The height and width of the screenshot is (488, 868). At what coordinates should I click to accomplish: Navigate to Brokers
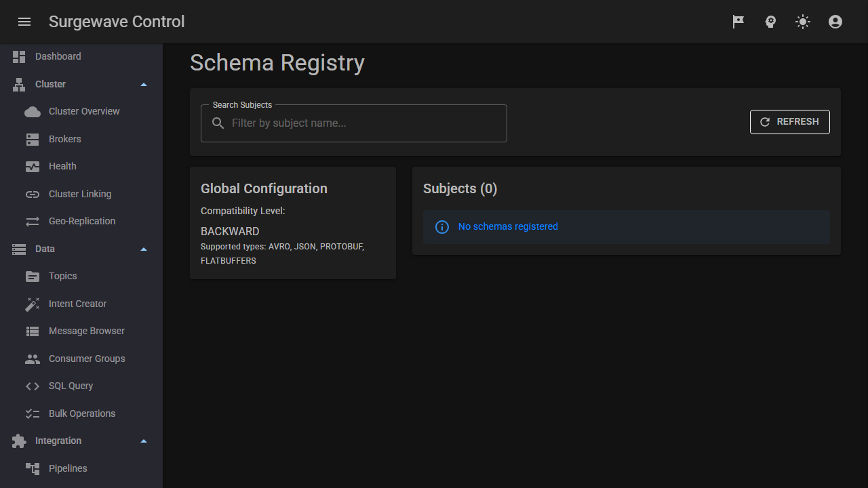point(81,139)
